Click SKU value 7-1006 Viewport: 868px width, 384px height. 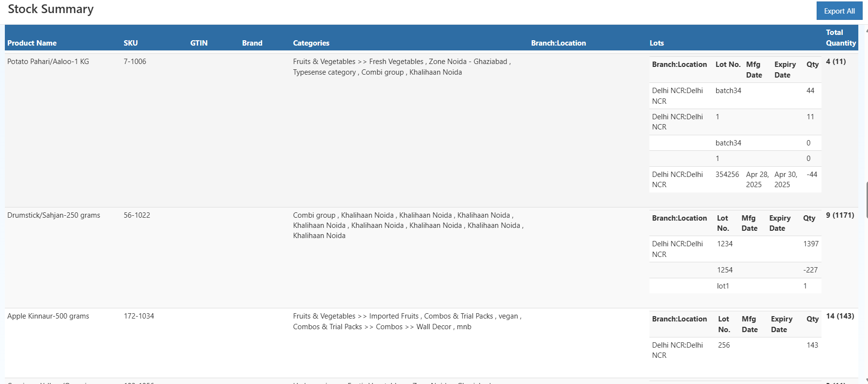135,62
